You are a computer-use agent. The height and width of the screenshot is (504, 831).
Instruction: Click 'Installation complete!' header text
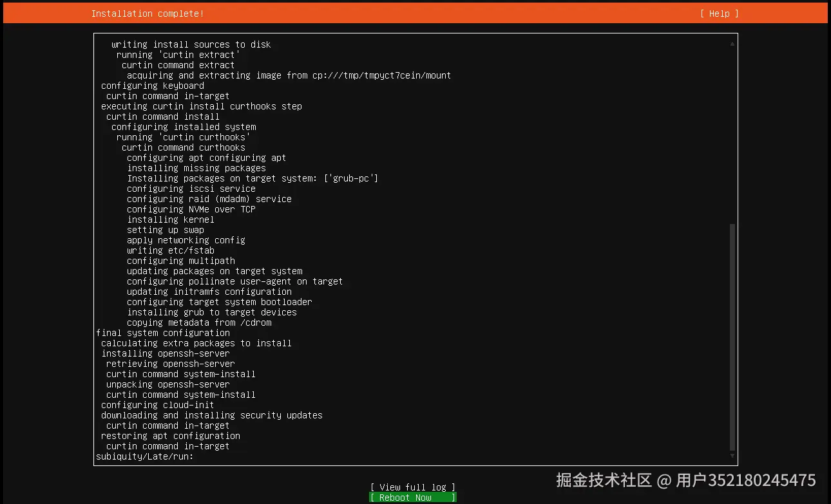(x=148, y=14)
